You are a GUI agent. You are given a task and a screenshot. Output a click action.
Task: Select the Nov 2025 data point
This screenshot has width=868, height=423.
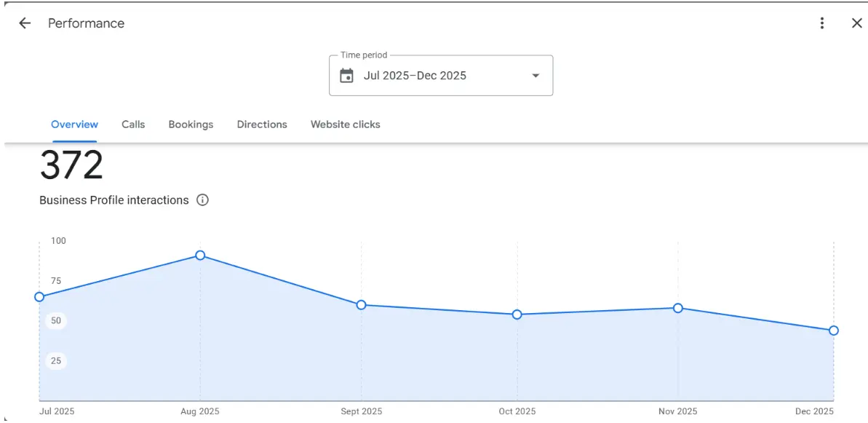(677, 308)
